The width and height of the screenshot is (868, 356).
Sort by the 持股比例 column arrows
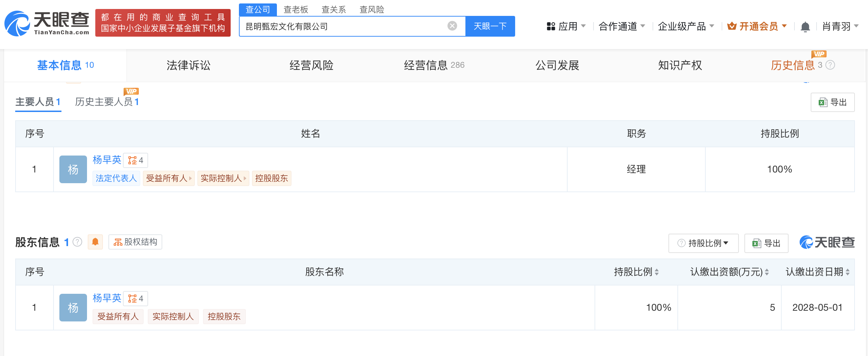[x=657, y=272]
